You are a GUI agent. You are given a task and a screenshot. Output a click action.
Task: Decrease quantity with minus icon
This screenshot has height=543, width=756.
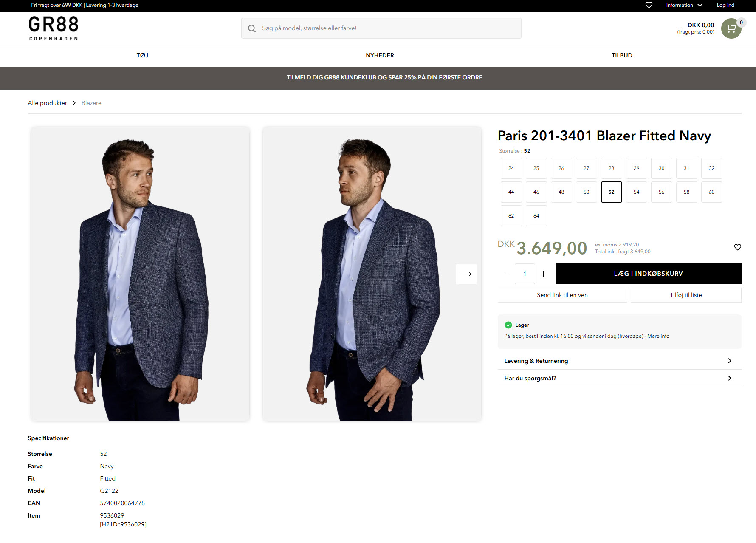pos(506,274)
